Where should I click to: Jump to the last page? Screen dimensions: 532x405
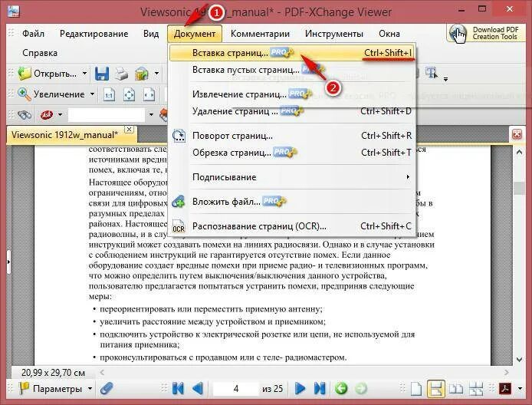tap(320, 388)
